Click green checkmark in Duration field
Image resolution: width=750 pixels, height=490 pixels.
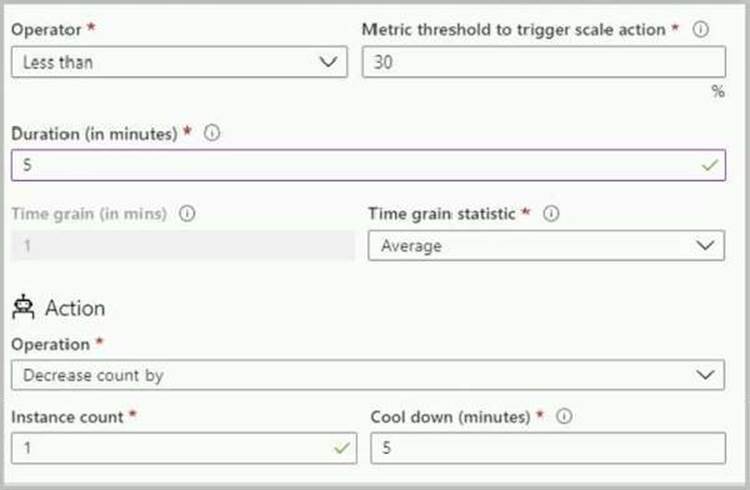710,165
